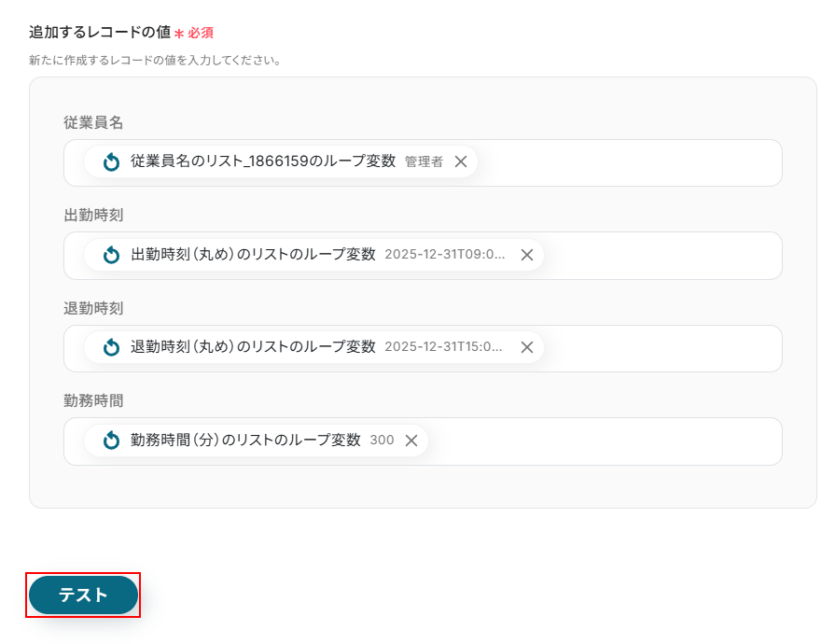Remove the 出勤時刻(丸め) loop variable chip
The width and height of the screenshot is (835, 644).
pyautogui.click(x=527, y=255)
